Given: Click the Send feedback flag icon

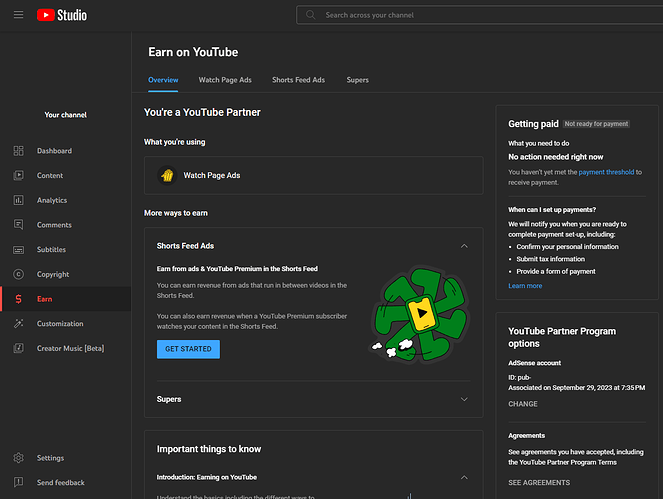Looking at the screenshot, I should (x=18, y=482).
